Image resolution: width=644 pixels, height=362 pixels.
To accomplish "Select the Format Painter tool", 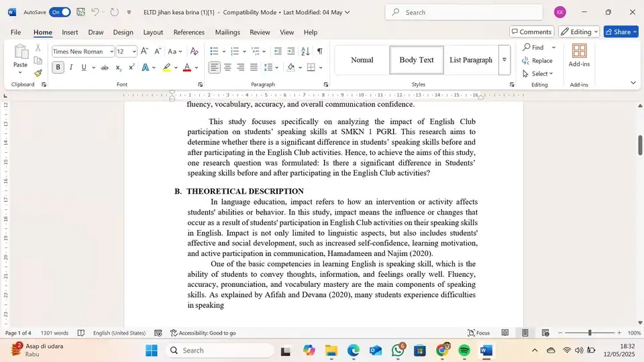I will (38, 74).
